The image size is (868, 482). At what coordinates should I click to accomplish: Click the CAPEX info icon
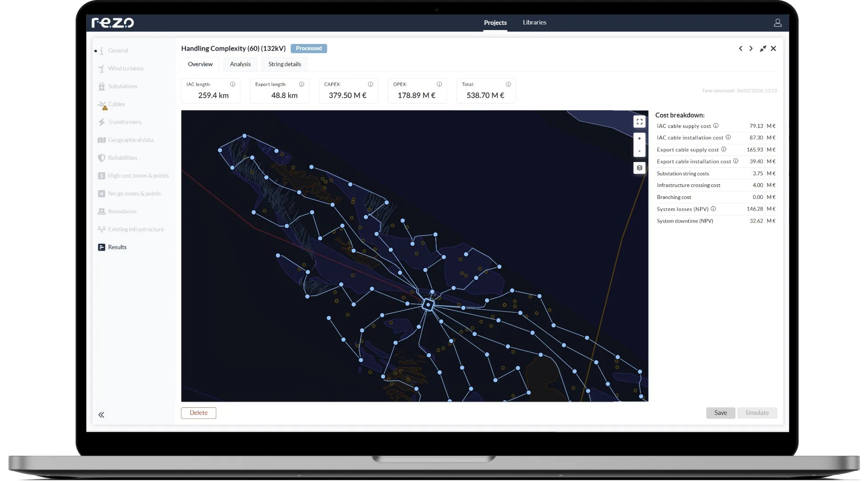click(370, 84)
